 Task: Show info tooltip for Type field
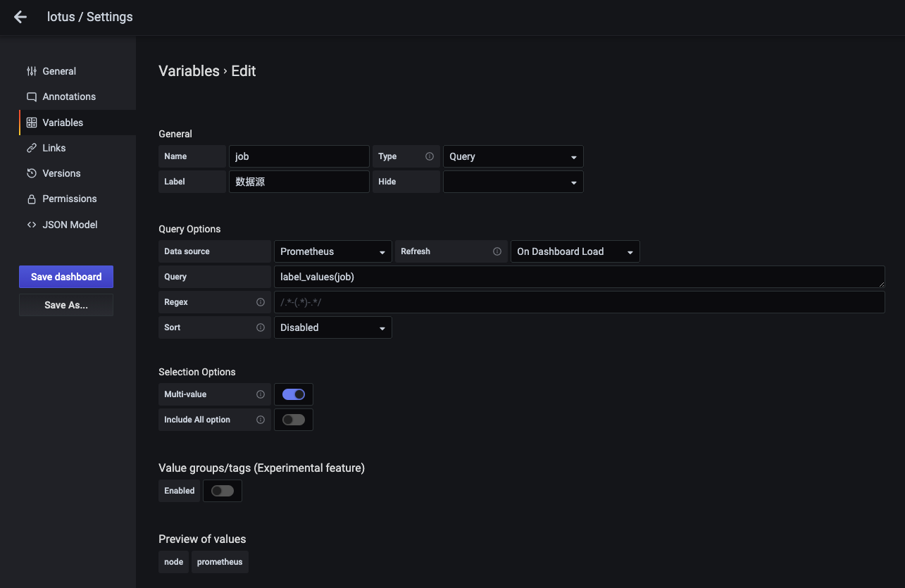(x=430, y=156)
